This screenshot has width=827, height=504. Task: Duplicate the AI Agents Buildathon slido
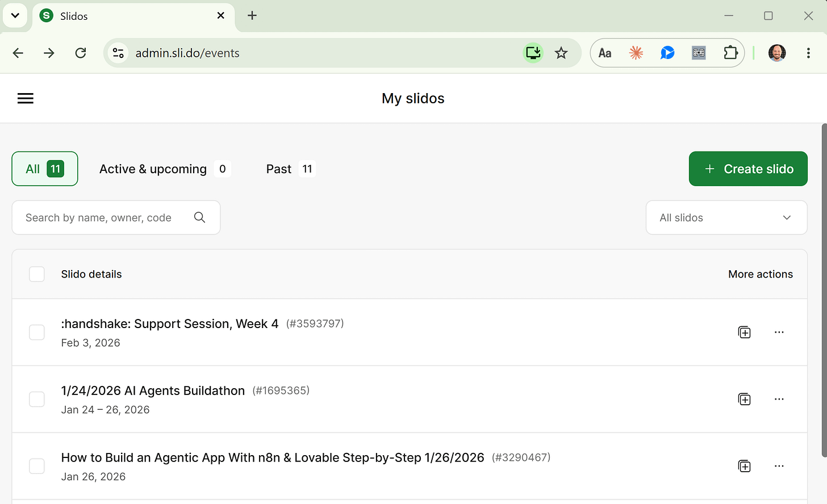[x=744, y=399]
